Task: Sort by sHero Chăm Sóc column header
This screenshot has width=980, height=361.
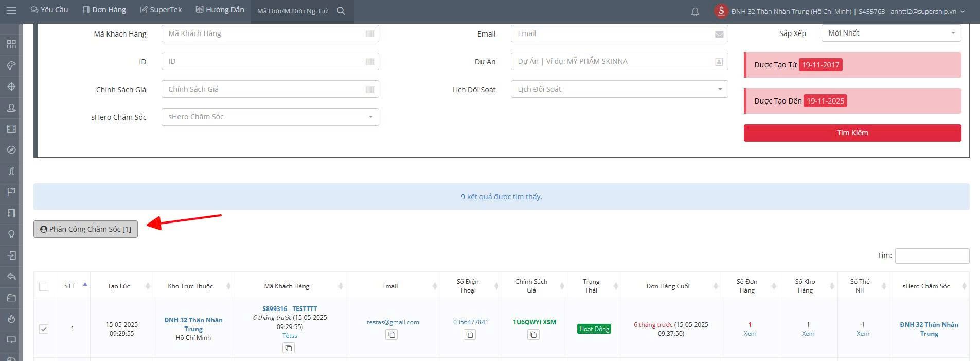Action: pos(930,286)
